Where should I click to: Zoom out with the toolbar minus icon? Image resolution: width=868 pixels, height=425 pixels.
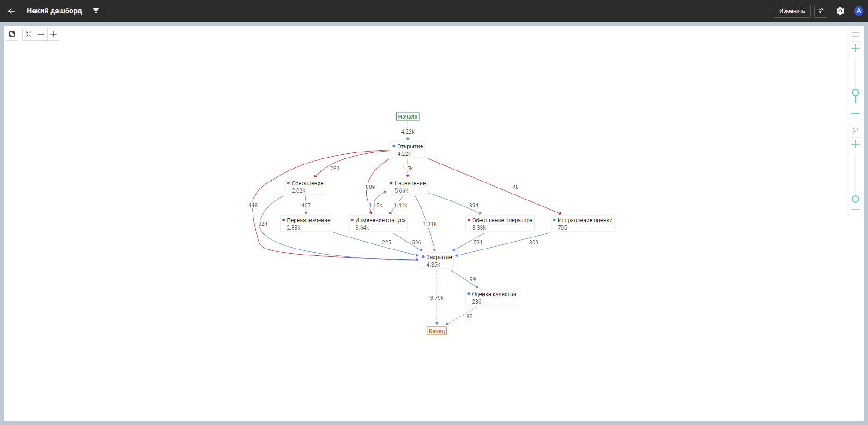[41, 34]
